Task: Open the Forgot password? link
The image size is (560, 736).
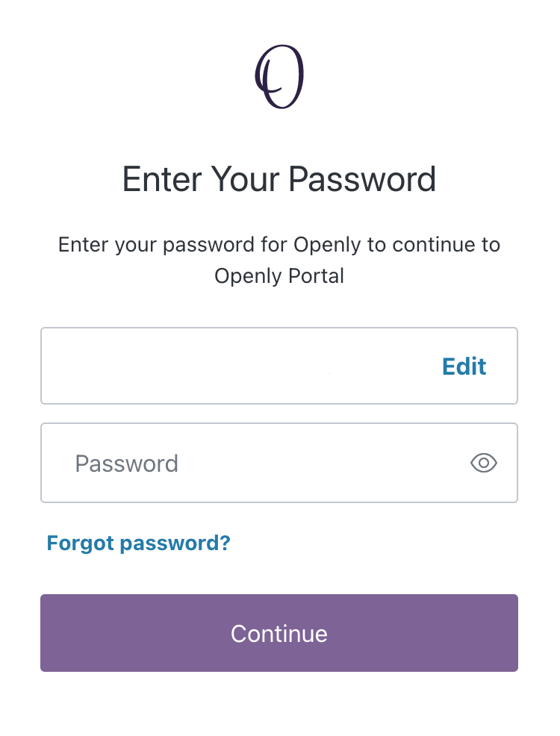Action: click(139, 543)
